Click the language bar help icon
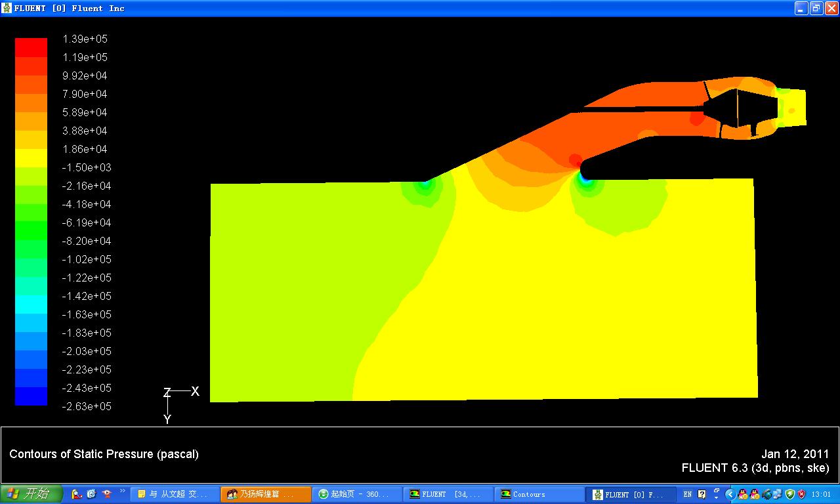The width and height of the screenshot is (840, 504). 702,494
